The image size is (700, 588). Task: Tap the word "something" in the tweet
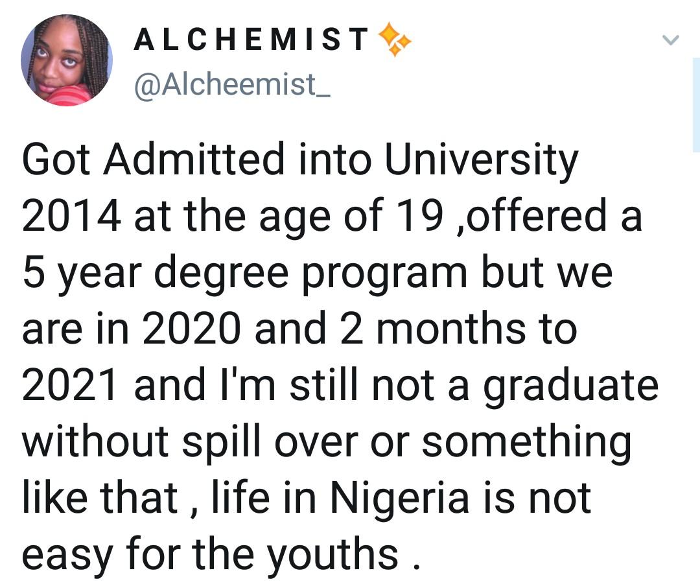pyautogui.click(x=528, y=442)
